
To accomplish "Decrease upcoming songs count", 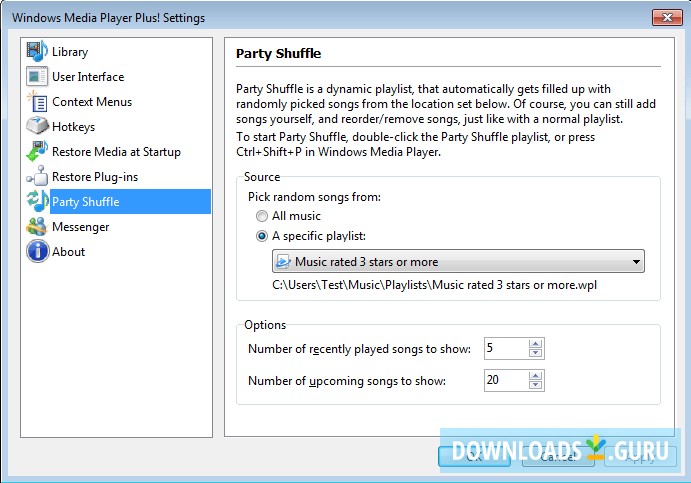I will [x=535, y=385].
